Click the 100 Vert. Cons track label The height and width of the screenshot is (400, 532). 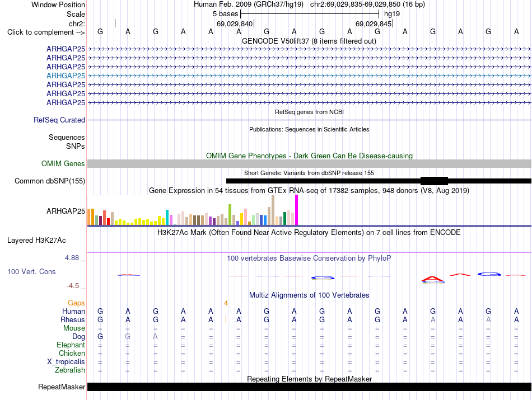coord(31,271)
